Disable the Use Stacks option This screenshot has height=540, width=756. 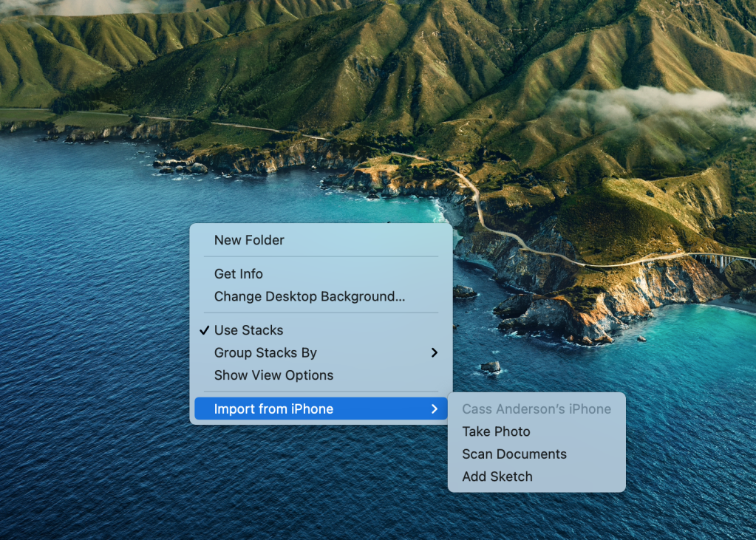248,330
